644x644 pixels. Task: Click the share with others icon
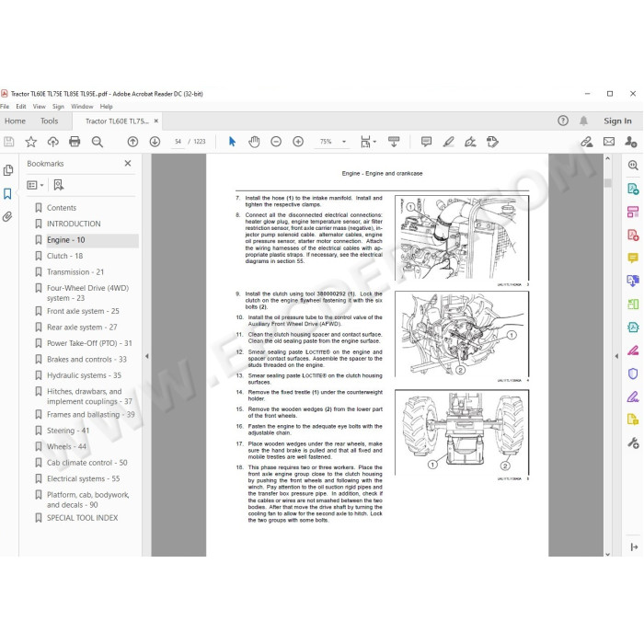tap(631, 142)
